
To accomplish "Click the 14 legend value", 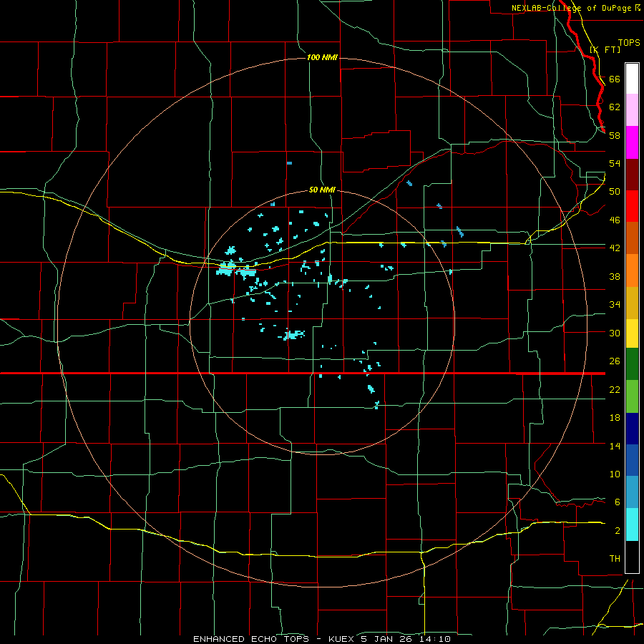I will tap(615, 446).
